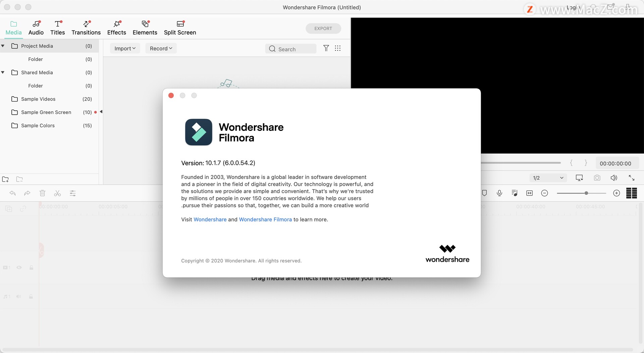This screenshot has height=353, width=644.
Task: Collapse the Shared Media tree
Action: point(3,72)
